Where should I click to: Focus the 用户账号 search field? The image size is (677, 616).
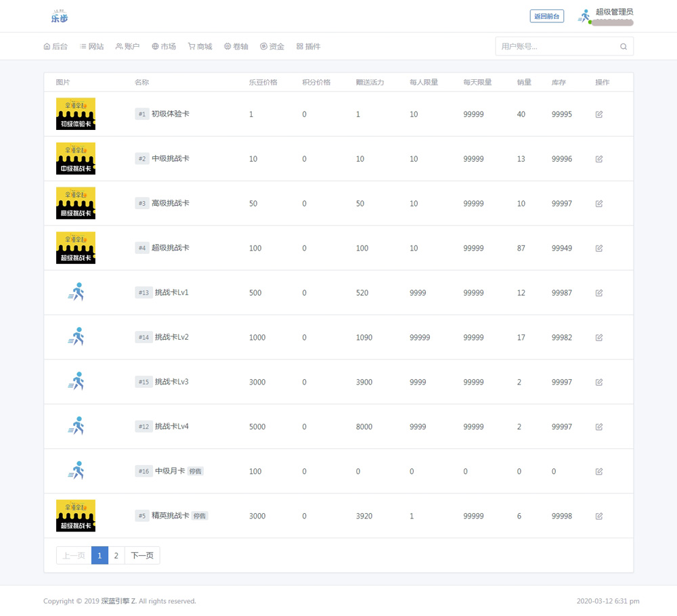pos(555,47)
